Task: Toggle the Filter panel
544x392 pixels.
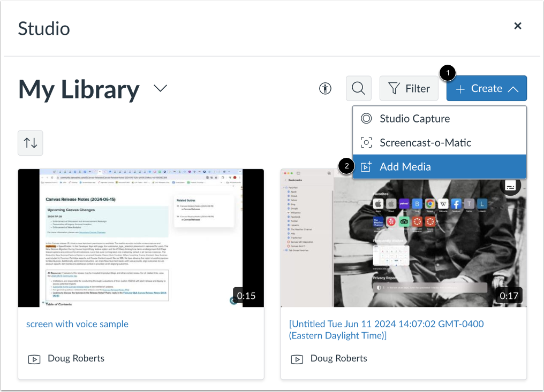Action: point(409,88)
